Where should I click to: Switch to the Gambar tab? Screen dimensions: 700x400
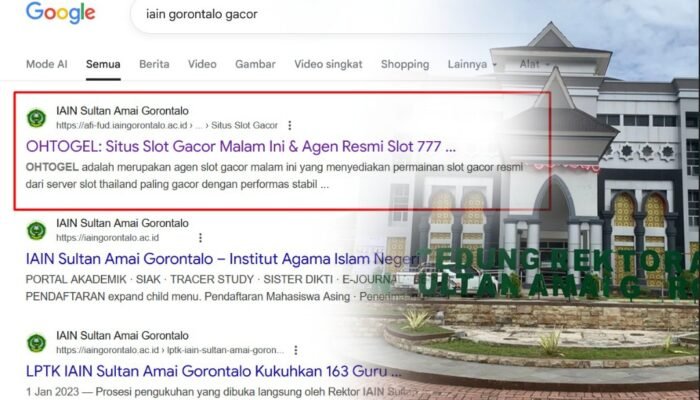tap(255, 64)
